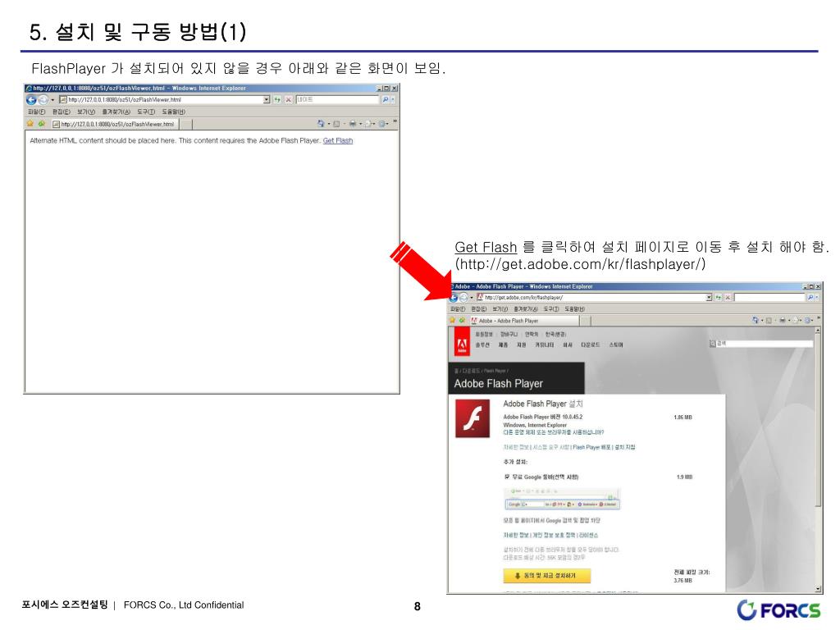Viewport: 840px width, 630px height.
Task: Select the ozFlashViewer.html tab
Action: click(x=115, y=125)
